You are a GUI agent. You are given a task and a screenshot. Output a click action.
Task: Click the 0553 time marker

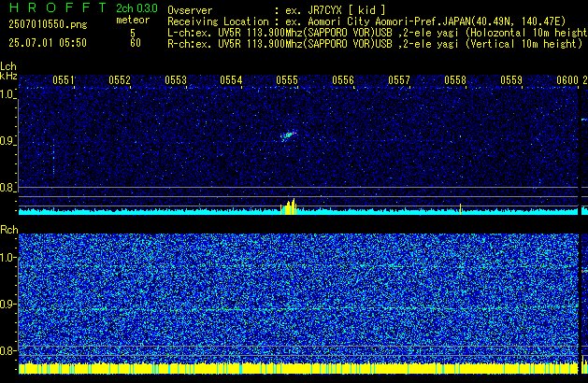pyautogui.click(x=176, y=80)
